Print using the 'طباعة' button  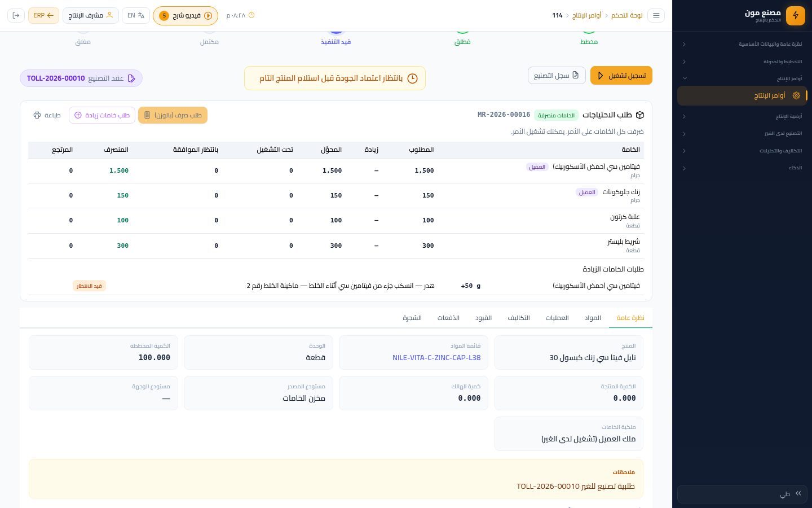(x=47, y=115)
